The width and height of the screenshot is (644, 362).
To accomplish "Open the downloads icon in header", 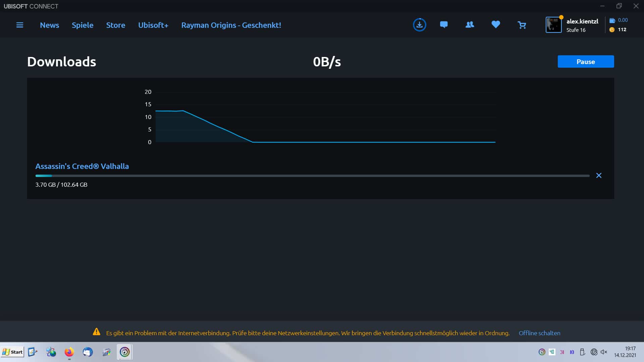I will (419, 25).
